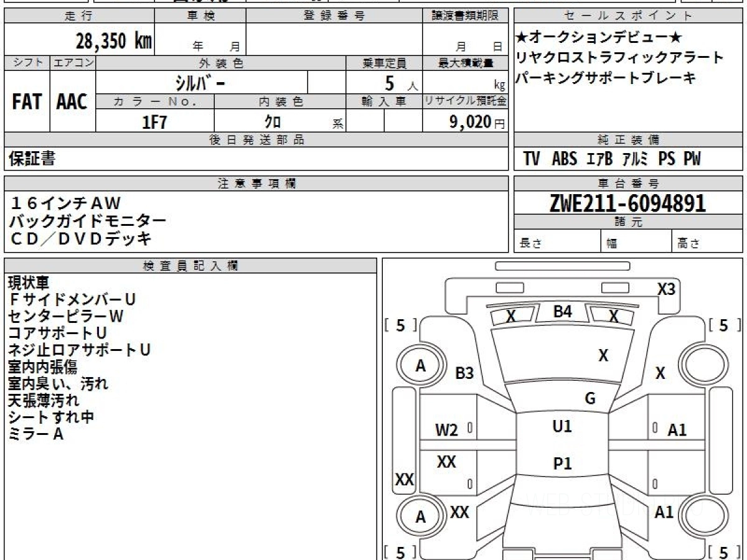Image resolution: width=747 pixels, height=560 pixels.
Task: Select the FサイドメンバーU note
Action: [72, 300]
